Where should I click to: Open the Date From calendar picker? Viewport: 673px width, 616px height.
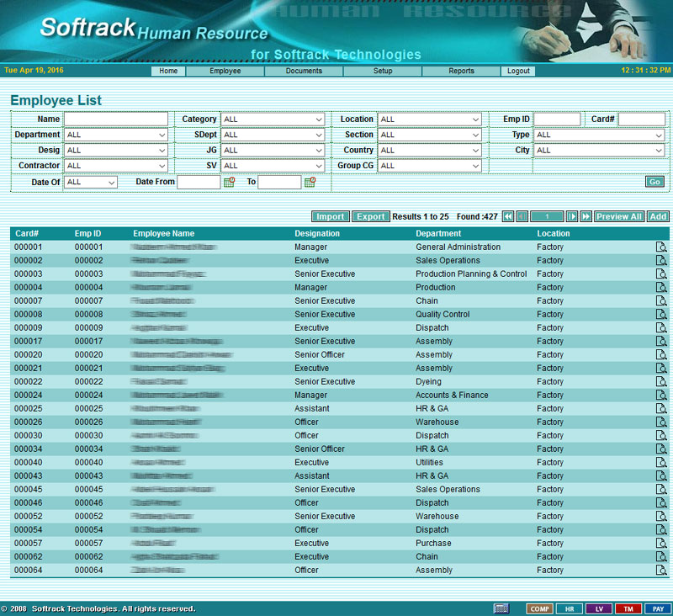229,182
